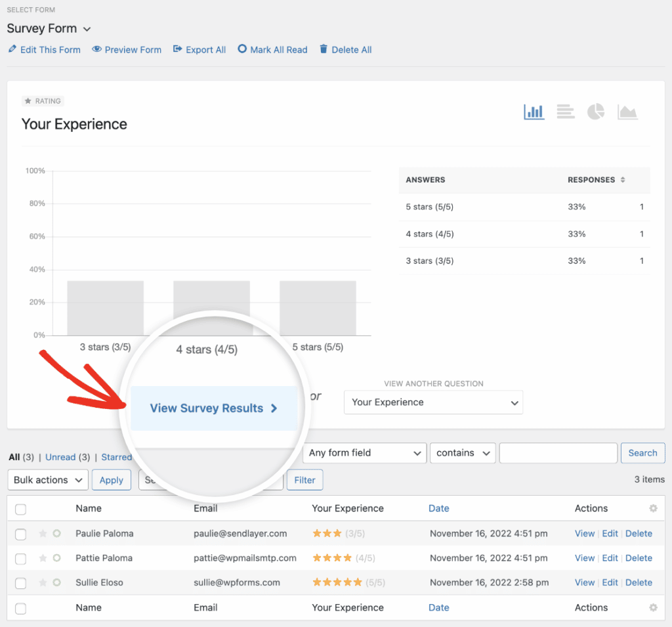Viewport: 672px width, 627px height.
Task: Click the Delete All trash icon
Action: point(322,49)
